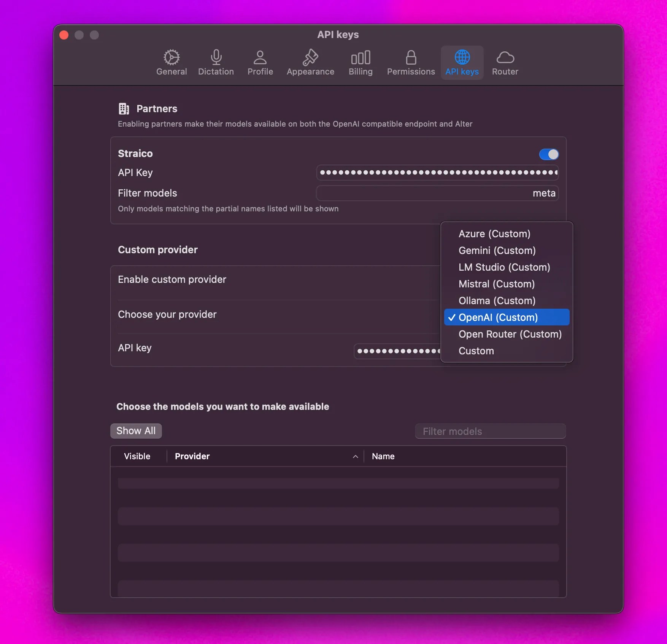Click the Filter models input near Show All
Viewport: 667px width, 644px height.
[490, 431]
